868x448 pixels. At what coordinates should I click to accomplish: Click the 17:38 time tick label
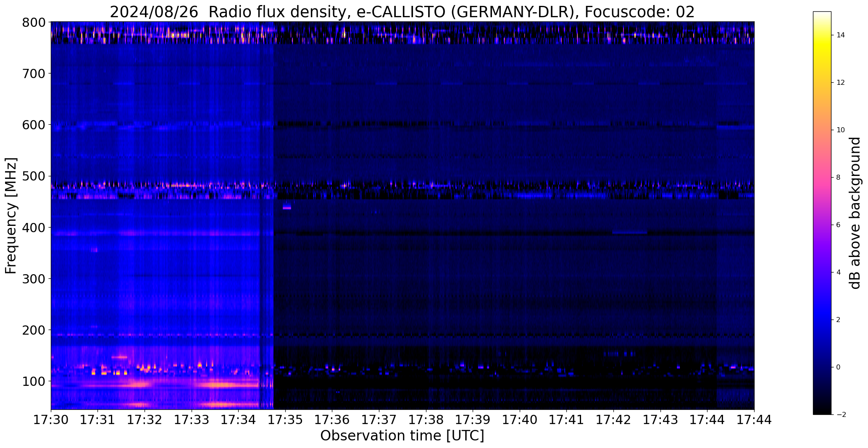coord(426,419)
